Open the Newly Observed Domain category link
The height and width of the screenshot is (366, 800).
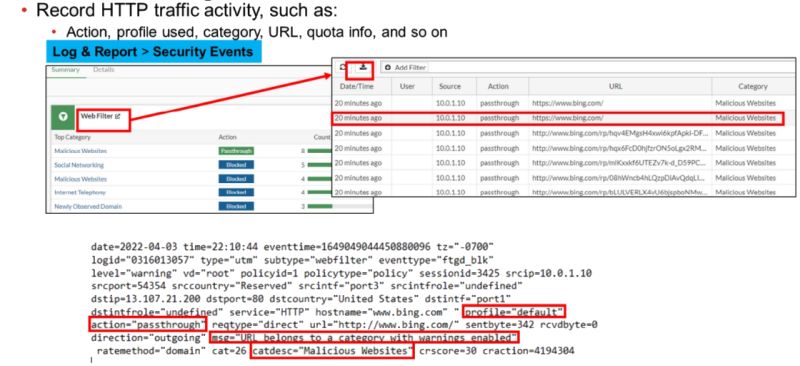[88, 207]
